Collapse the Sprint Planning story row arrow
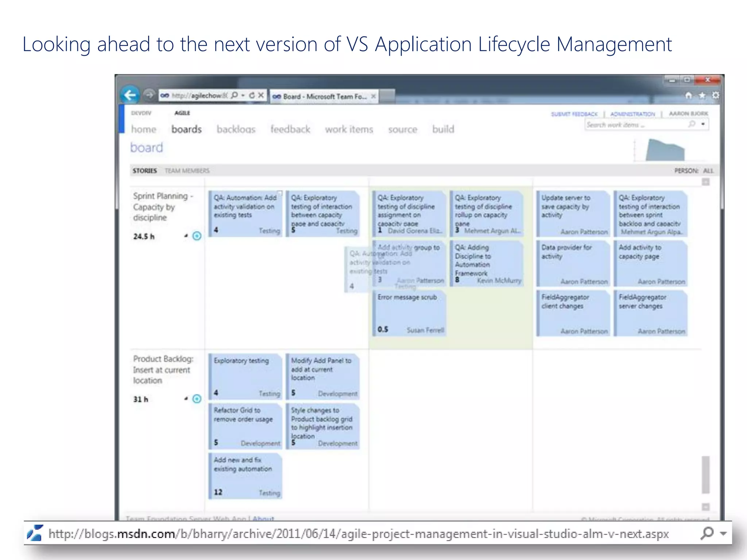This screenshot has width=747, height=560. click(186, 236)
